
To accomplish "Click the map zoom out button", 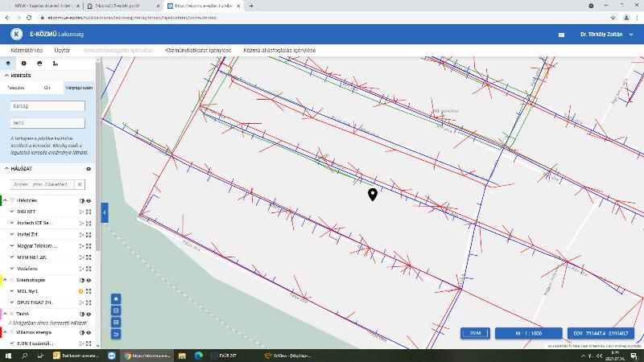I will coord(116,323).
